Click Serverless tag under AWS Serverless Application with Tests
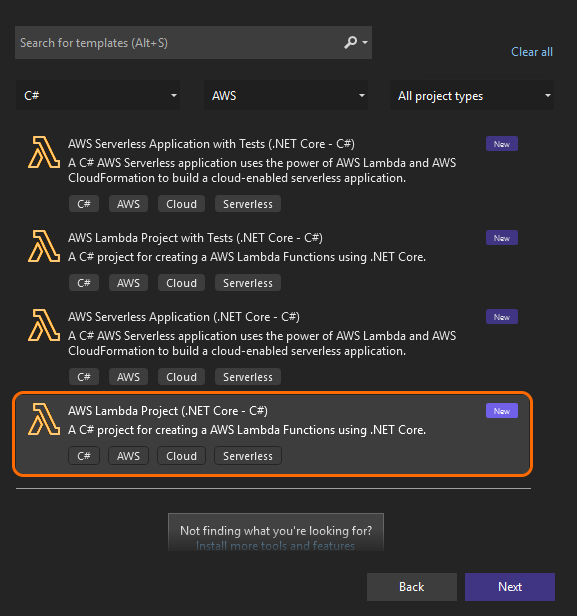Image resolution: width=577 pixels, height=616 pixels. tap(248, 204)
